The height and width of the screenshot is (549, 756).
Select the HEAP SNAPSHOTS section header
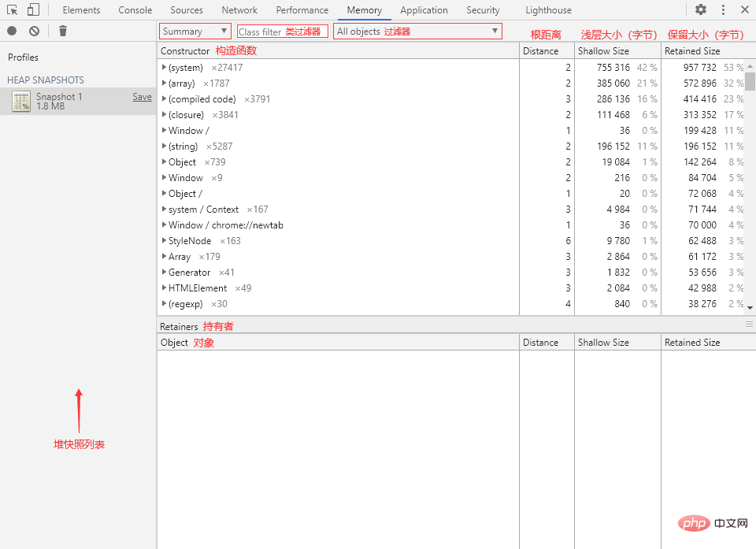[46, 80]
